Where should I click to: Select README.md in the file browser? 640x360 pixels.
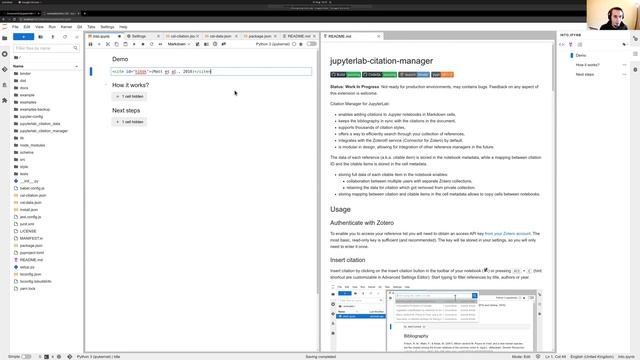(31, 260)
